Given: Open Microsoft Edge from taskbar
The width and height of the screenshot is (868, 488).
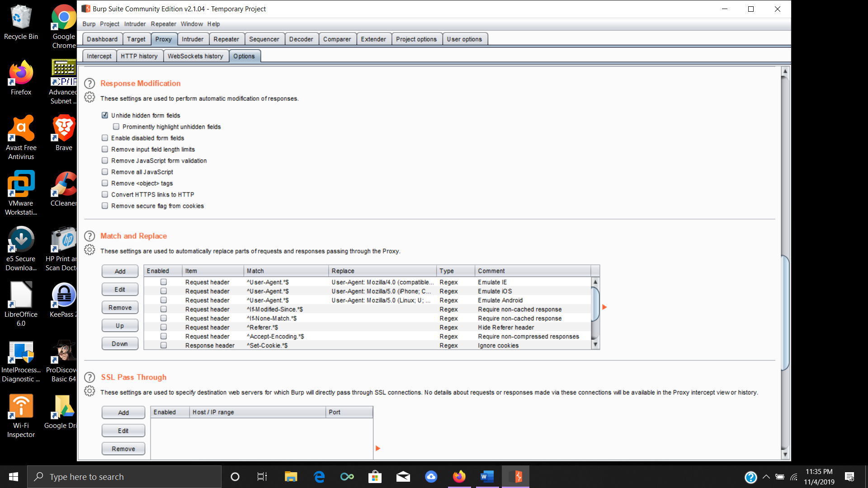Looking at the screenshot, I should 319,477.
